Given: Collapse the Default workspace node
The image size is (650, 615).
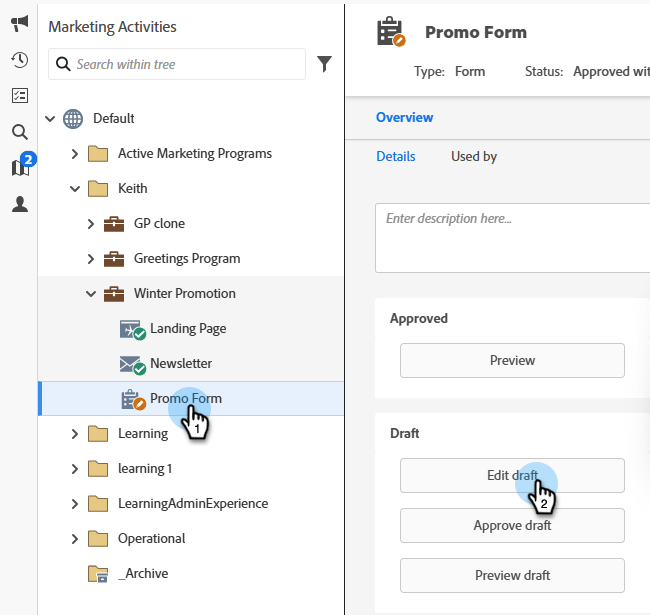Looking at the screenshot, I should point(51,119).
